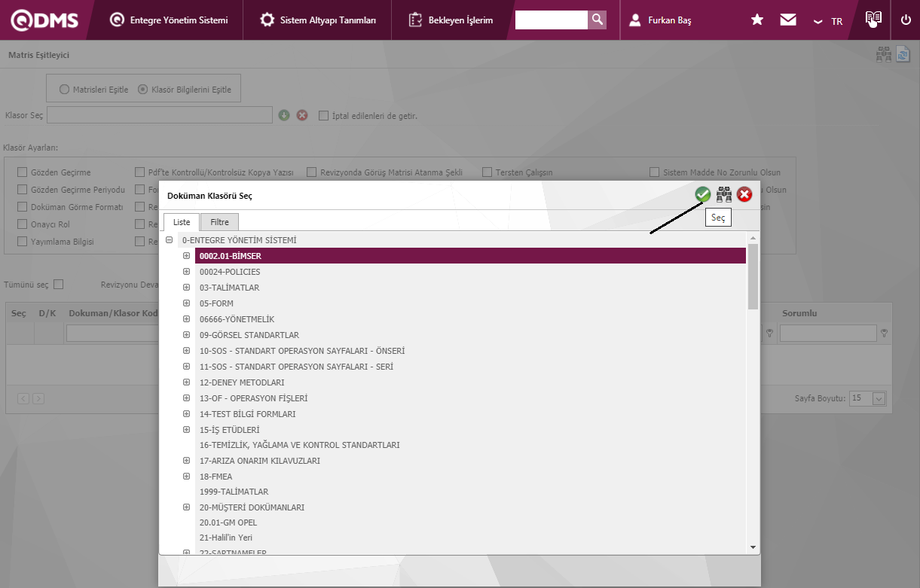Click the QDMS logo

tap(44, 20)
